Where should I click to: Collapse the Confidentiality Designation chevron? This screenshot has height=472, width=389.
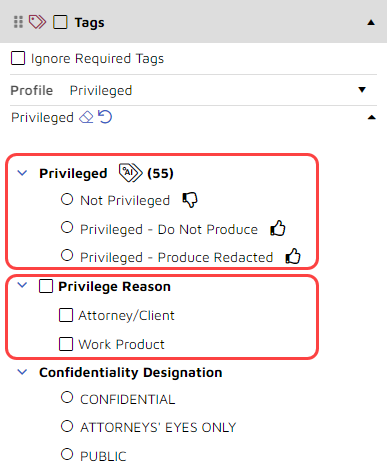[x=22, y=372]
